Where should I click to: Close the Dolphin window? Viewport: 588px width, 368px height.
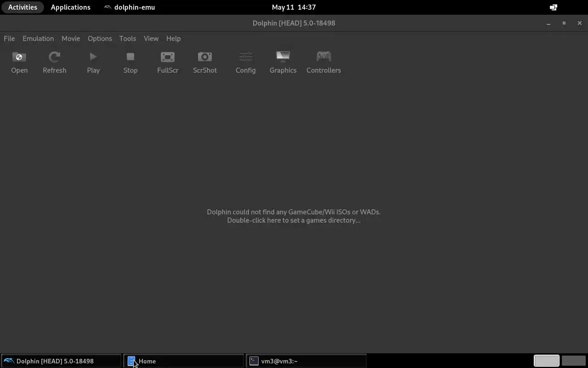(x=580, y=23)
